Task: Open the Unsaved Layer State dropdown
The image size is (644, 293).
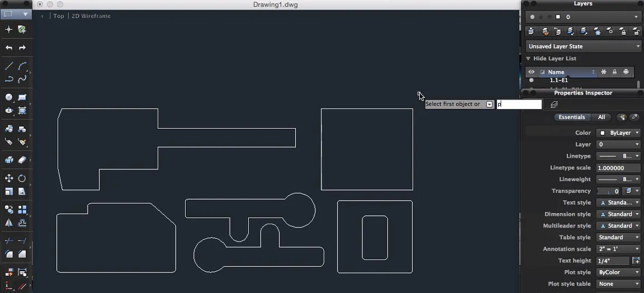Action: point(583,46)
